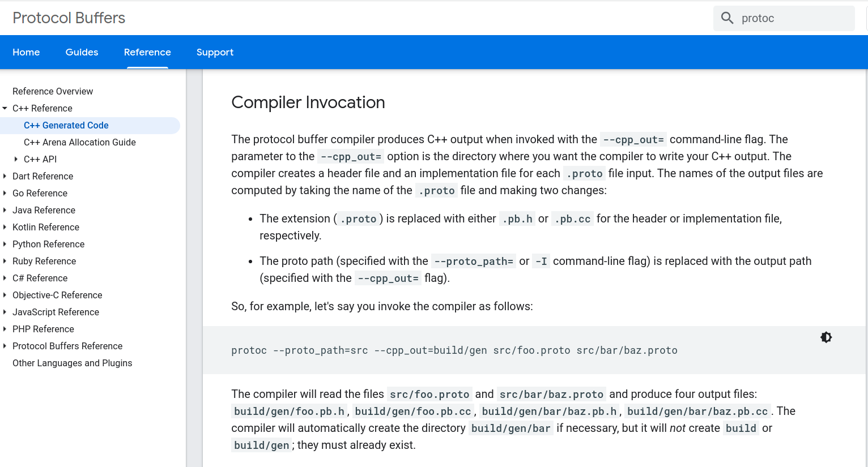Expand the JavaScript Reference section

(5, 312)
